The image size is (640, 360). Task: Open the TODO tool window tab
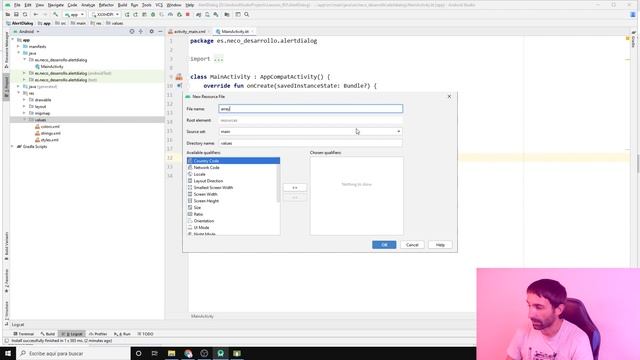[x=145, y=334]
